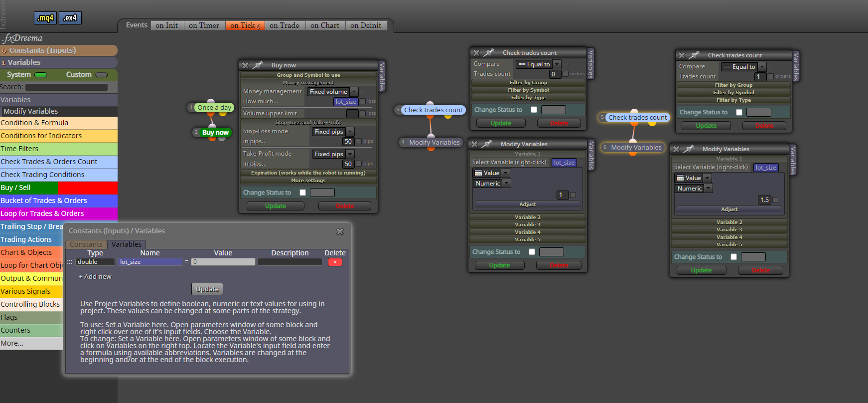
Task: Click the Search input field in sidebar
Action: (66, 87)
